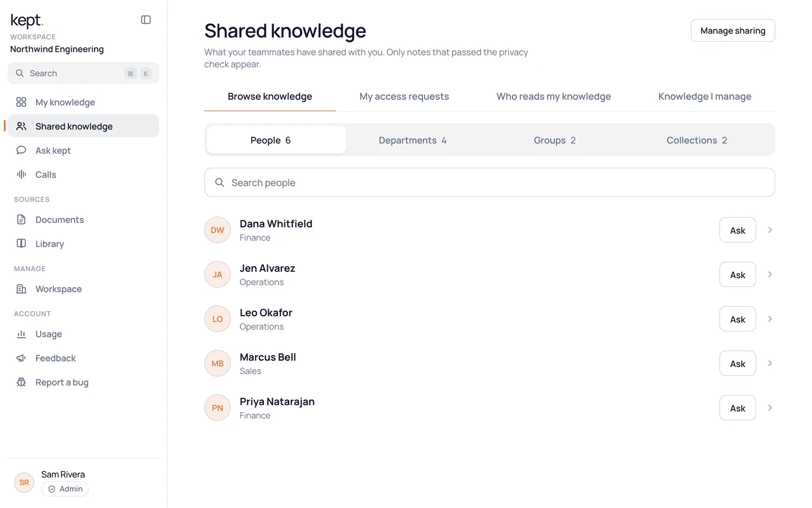Ask Dana Whitfield a question

click(738, 230)
